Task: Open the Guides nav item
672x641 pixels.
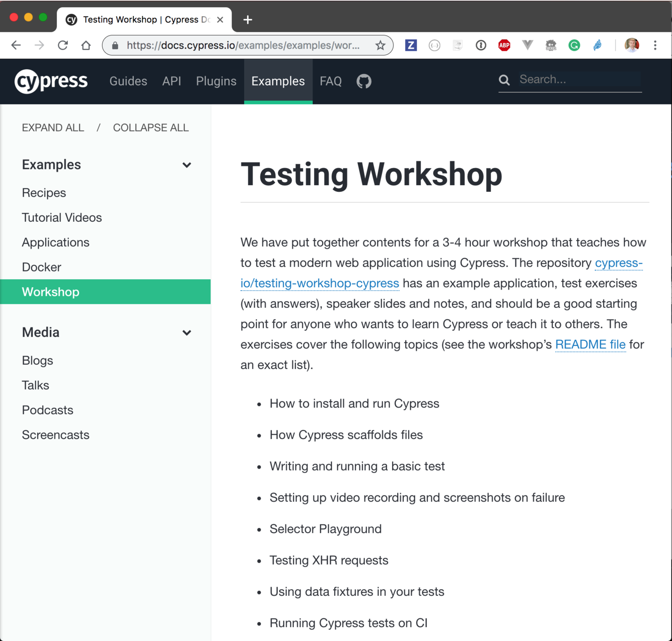Action: click(x=128, y=81)
